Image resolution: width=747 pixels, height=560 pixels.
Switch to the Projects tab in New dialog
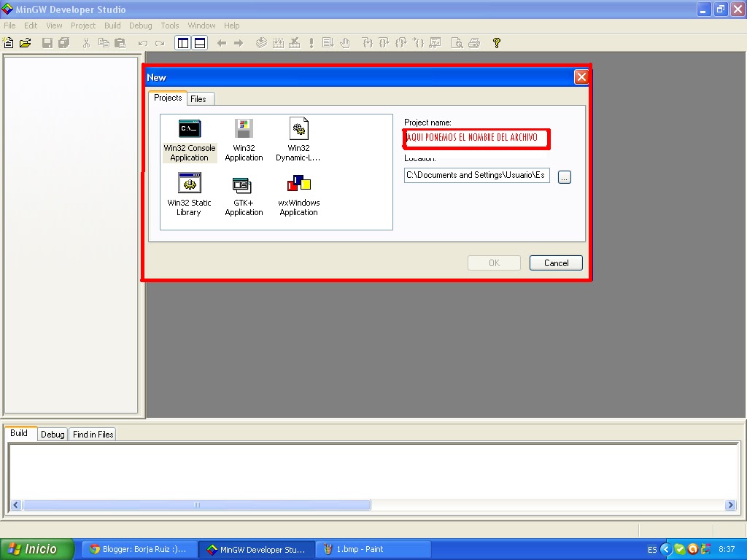click(168, 98)
